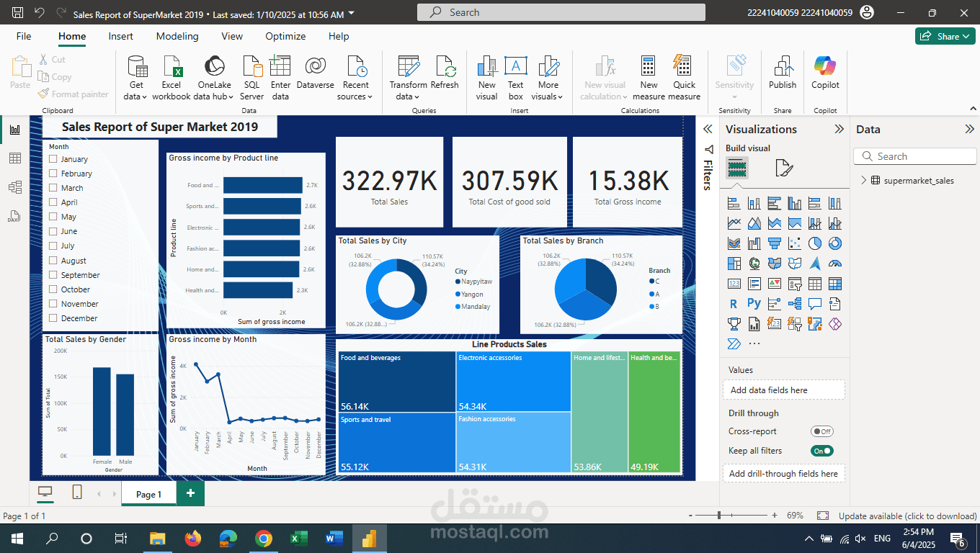Search fields in the Data pane

pos(915,156)
